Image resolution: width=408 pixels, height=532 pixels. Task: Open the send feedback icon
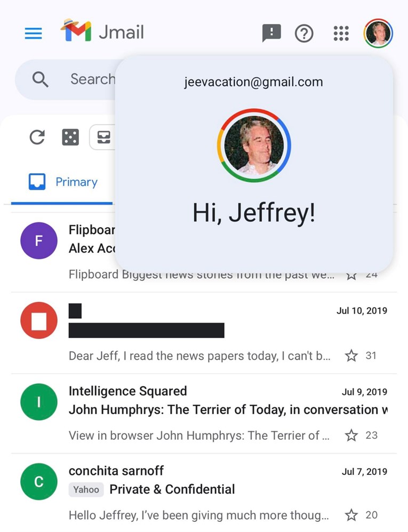pyautogui.click(x=271, y=33)
